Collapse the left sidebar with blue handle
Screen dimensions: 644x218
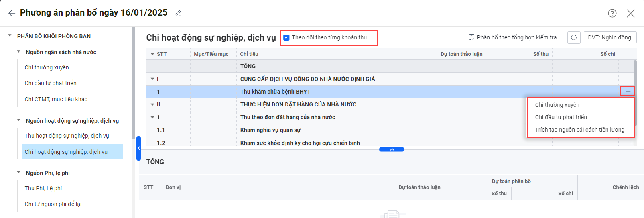(x=139, y=148)
